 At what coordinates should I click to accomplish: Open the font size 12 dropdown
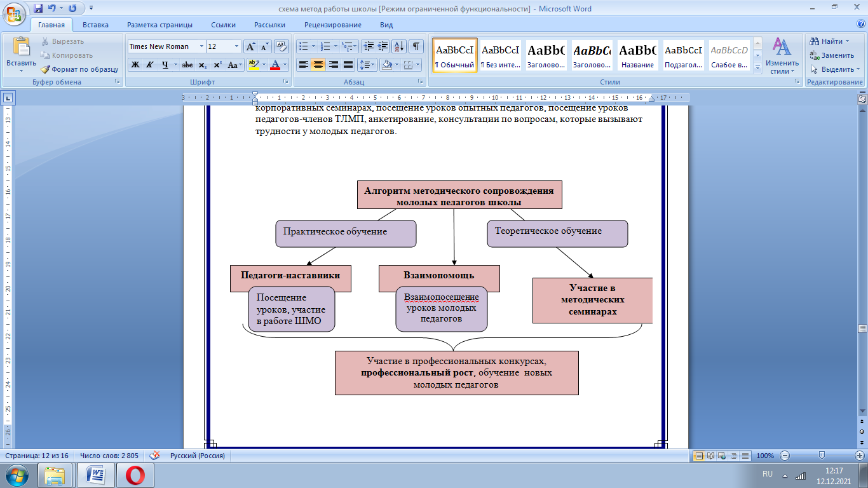[237, 46]
